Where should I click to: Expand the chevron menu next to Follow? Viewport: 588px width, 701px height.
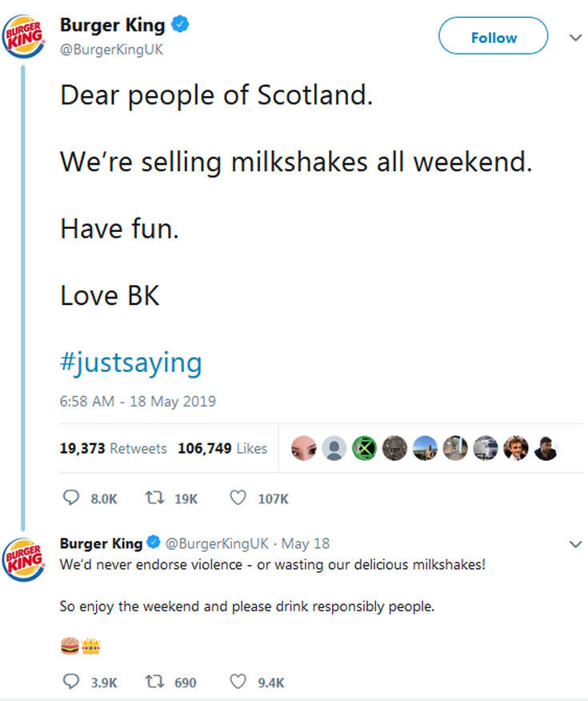click(x=573, y=37)
